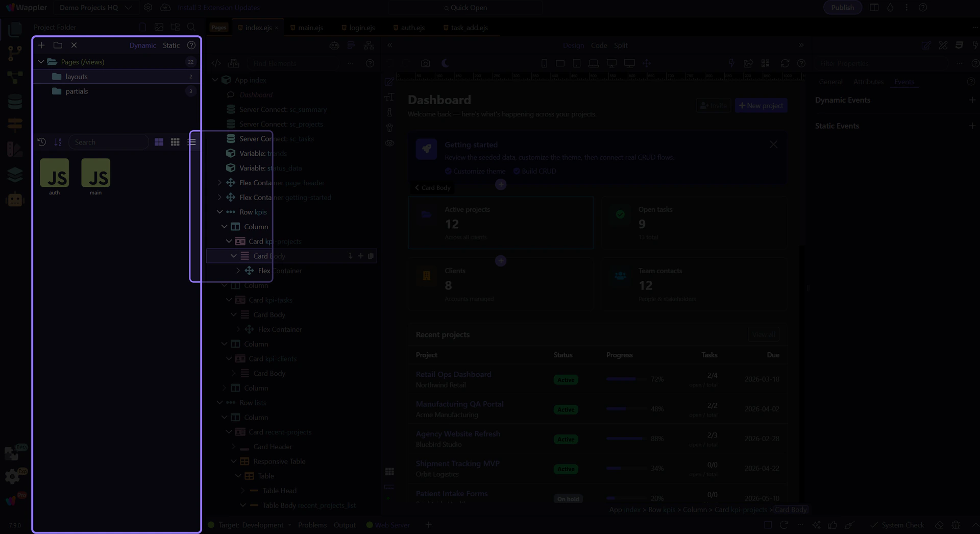980x534 pixels.
Task: Open the file history icon beside Search
Action: [x=42, y=142]
